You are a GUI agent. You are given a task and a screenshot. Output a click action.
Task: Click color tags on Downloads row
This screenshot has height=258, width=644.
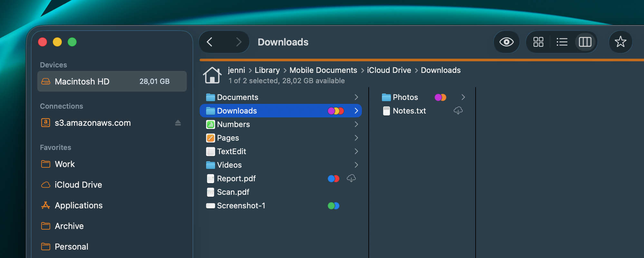pyautogui.click(x=336, y=111)
